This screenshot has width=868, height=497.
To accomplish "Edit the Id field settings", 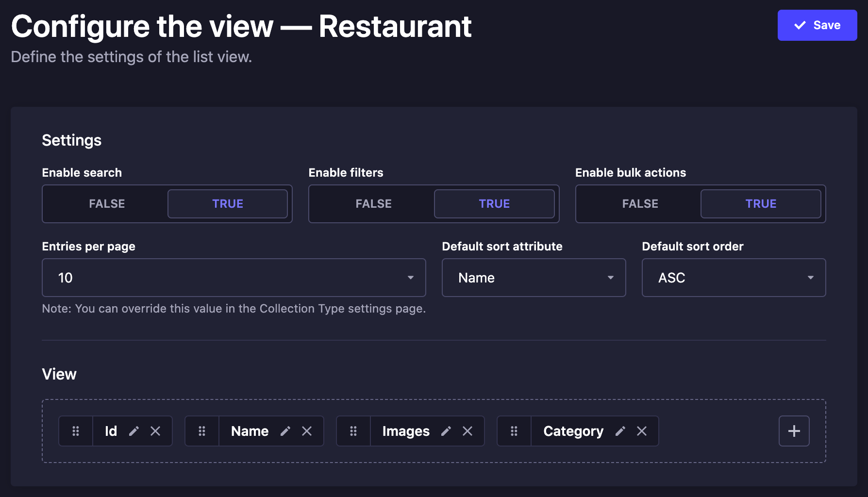I will tap(134, 431).
